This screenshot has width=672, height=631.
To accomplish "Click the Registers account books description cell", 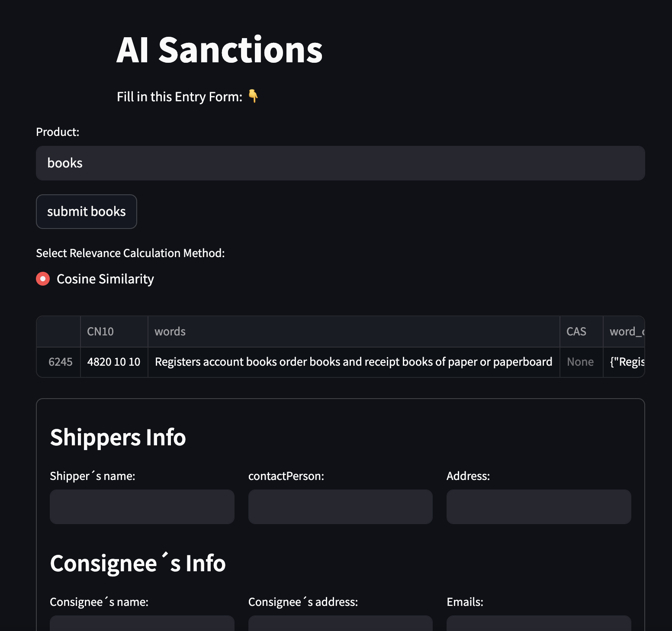I will pyautogui.click(x=354, y=362).
